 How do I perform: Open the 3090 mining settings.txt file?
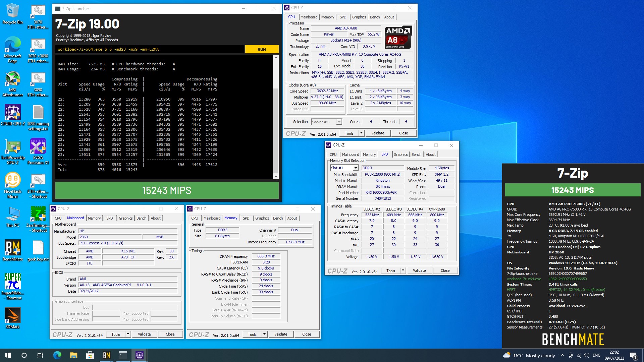tap(38, 118)
